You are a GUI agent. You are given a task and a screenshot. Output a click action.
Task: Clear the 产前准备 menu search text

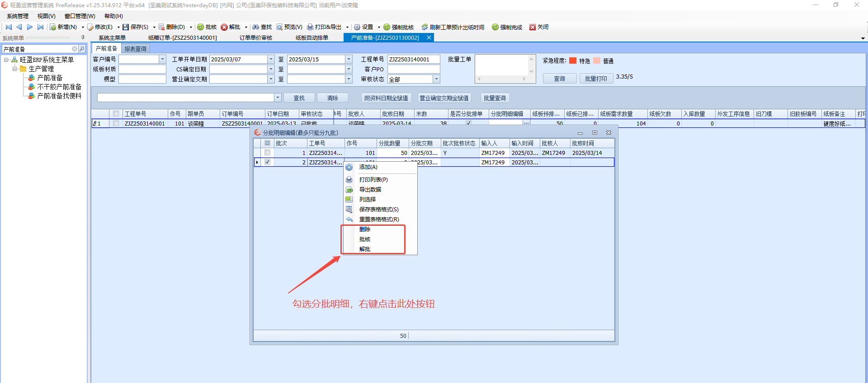pyautogui.click(x=75, y=49)
